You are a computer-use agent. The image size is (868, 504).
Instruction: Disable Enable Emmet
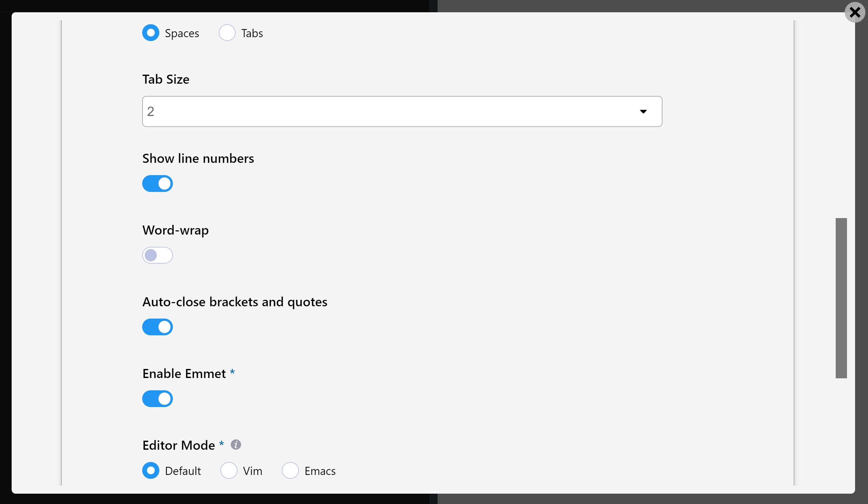157,399
